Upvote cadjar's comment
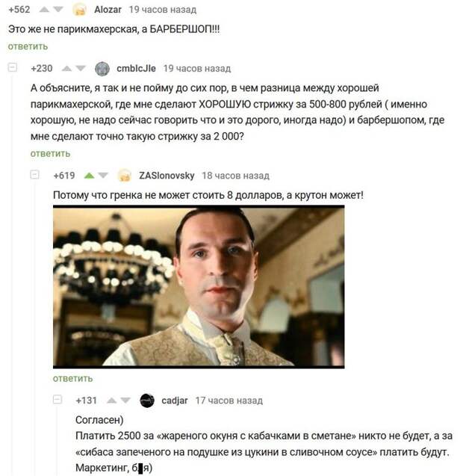The width and height of the screenshot is (463, 476). click(x=112, y=401)
